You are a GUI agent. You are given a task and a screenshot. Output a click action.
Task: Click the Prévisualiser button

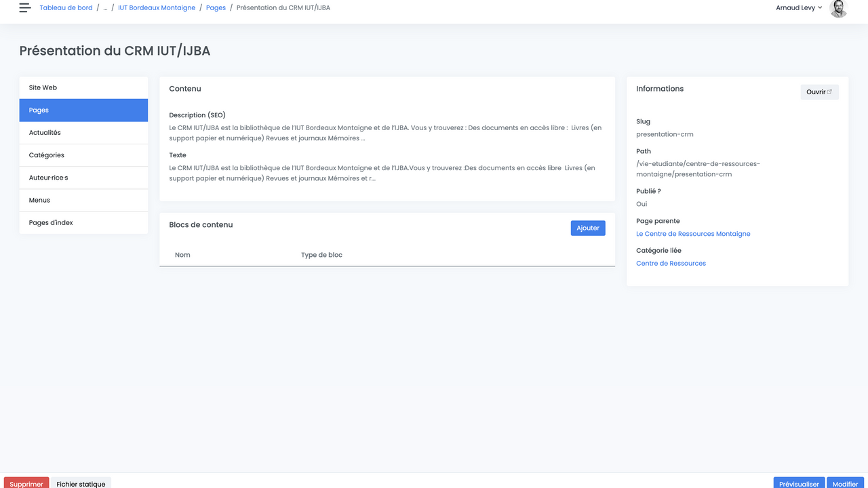(x=799, y=483)
